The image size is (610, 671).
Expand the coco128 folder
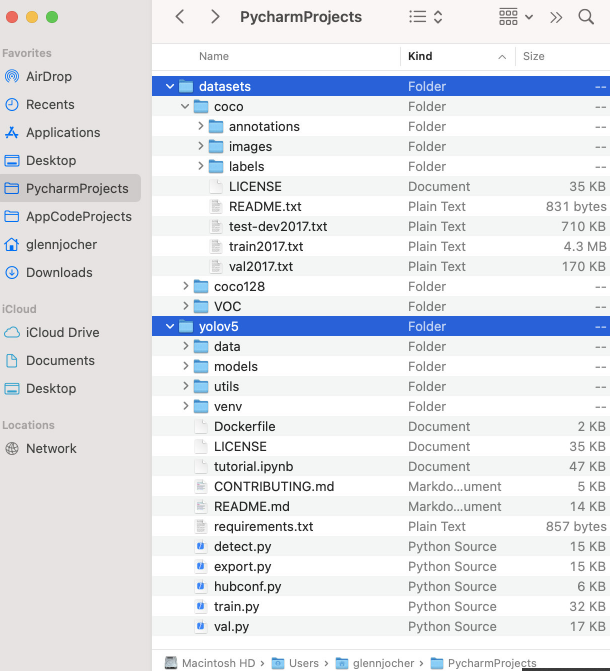pos(185,286)
